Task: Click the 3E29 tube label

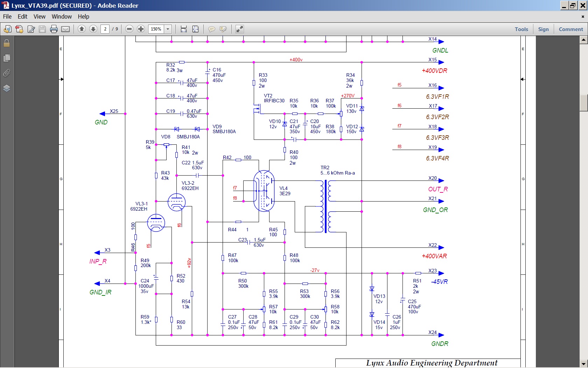Action: [285, 193]
